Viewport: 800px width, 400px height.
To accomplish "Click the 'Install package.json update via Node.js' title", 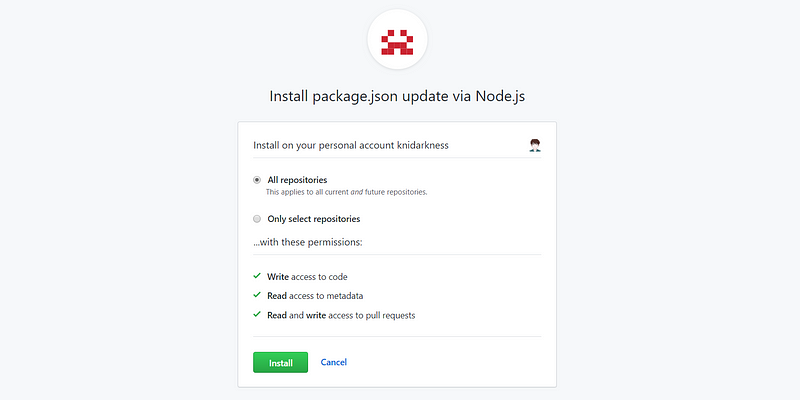I will tap(397, 96).
